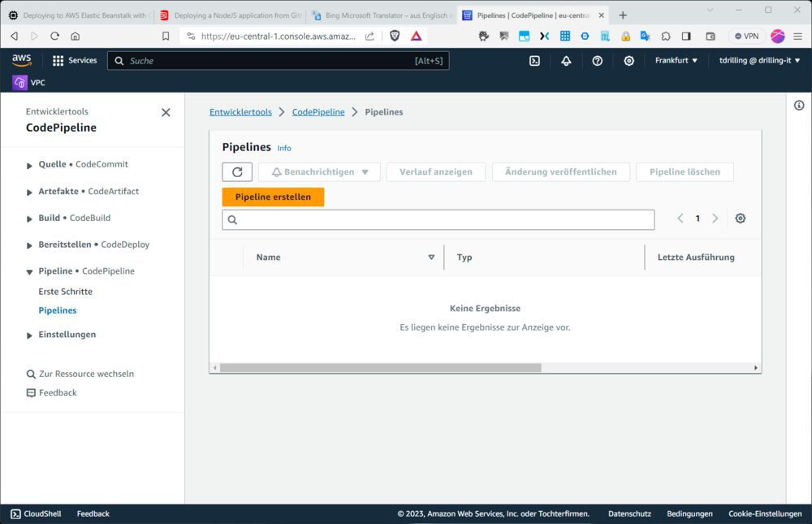Open the AWS help question mark icon
The width and height of the screenshot is (812, 524).
pos(598,61)
